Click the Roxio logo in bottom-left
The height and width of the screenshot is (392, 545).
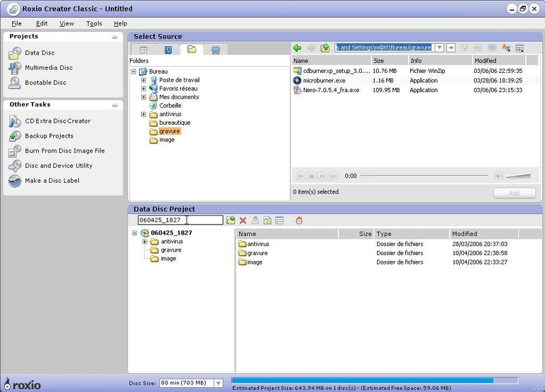coord(23,384)
